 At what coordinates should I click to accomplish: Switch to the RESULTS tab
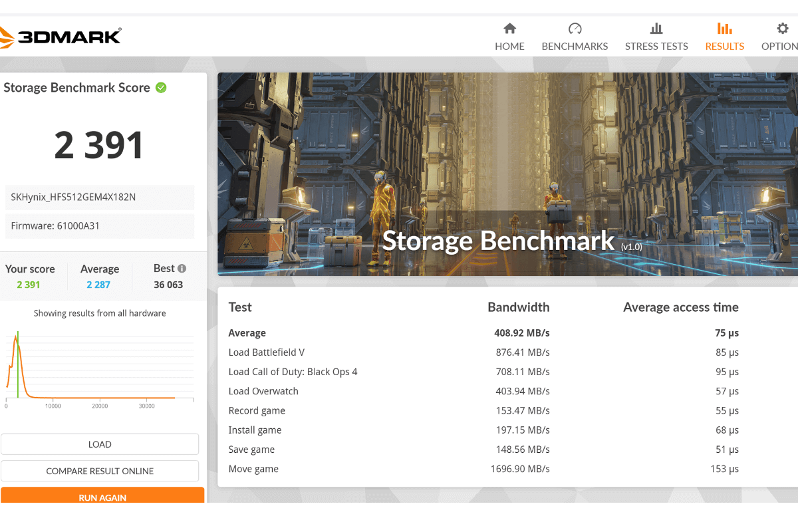tap(724, 46)
